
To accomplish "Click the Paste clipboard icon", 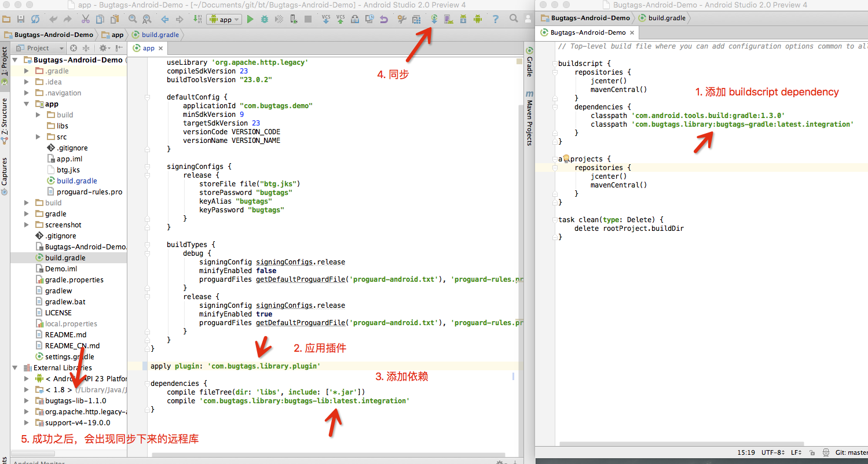I will (x=114, y=19).
